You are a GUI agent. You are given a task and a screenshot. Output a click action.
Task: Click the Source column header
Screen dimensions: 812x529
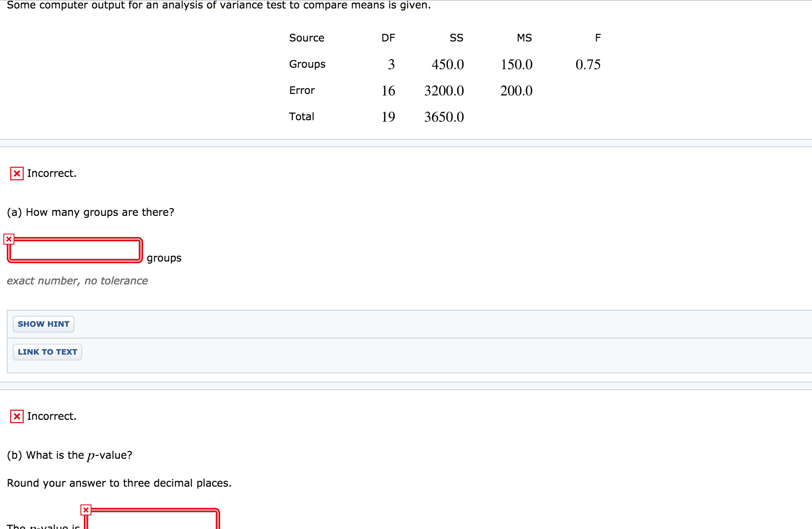[x=307, y=38]
